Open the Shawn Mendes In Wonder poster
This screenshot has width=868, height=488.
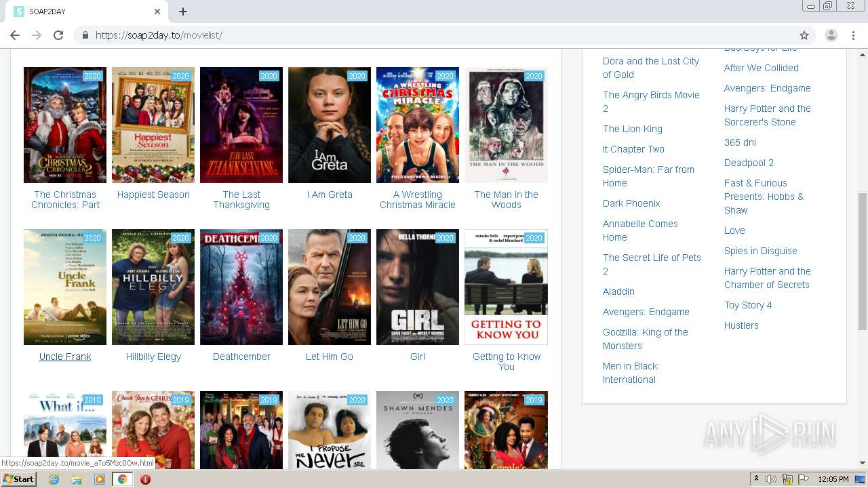pyautogui.click(x=418, y=430)
